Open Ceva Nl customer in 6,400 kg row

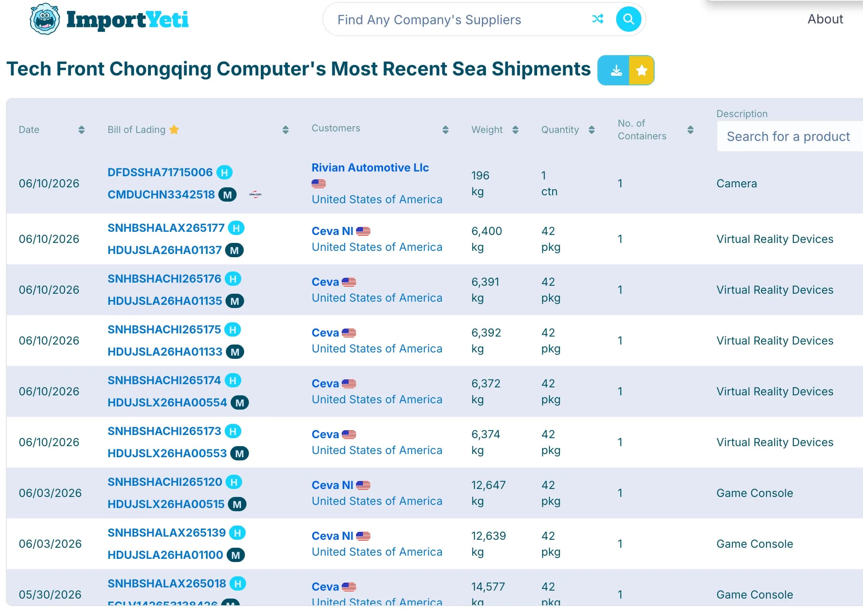332,231
